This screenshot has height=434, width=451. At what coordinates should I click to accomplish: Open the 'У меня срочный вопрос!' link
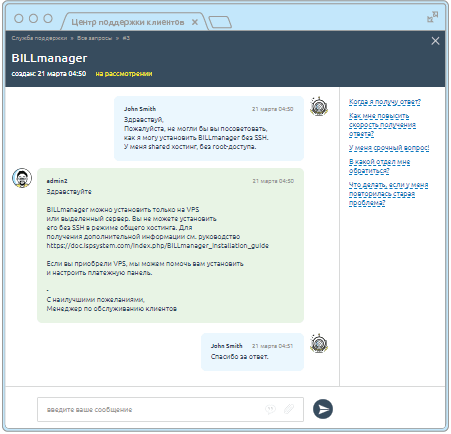click(389, 148)
